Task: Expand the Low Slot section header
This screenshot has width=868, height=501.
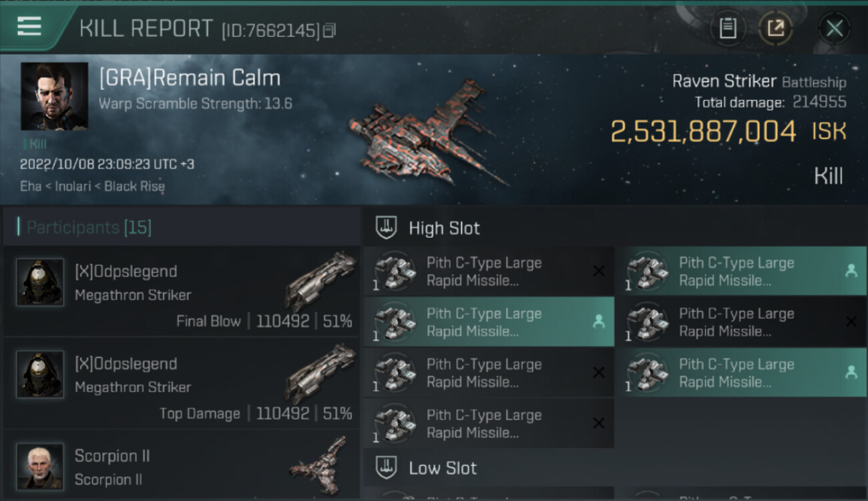Action: 443,468
